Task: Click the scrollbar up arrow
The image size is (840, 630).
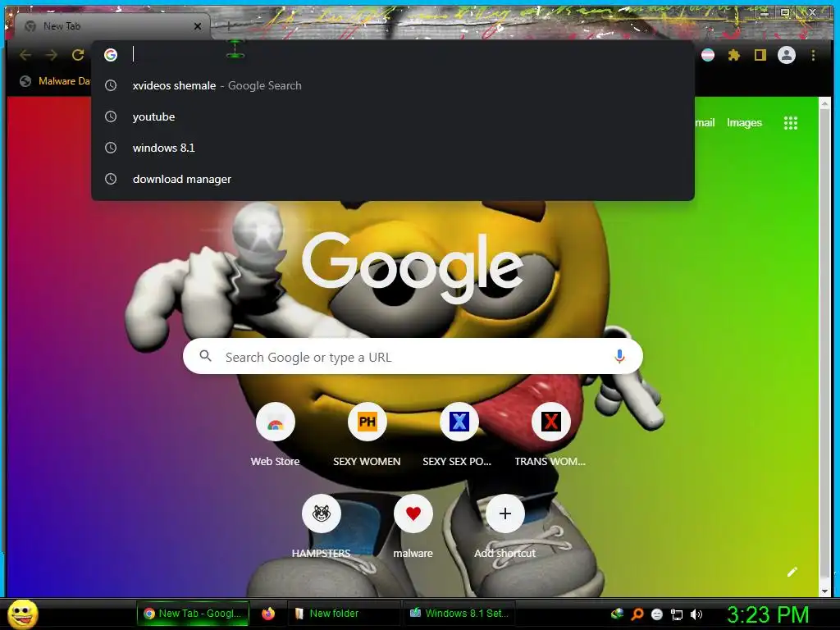Action: 824,103
